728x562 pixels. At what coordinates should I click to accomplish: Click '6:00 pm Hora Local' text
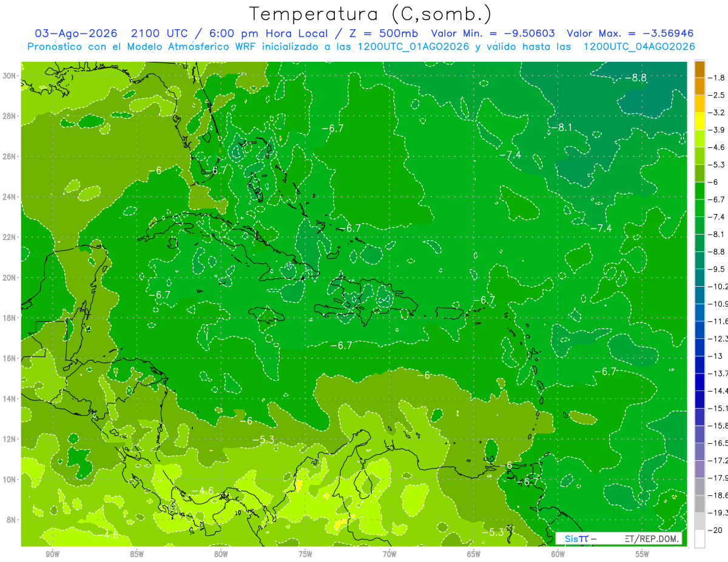pos(269,33)
